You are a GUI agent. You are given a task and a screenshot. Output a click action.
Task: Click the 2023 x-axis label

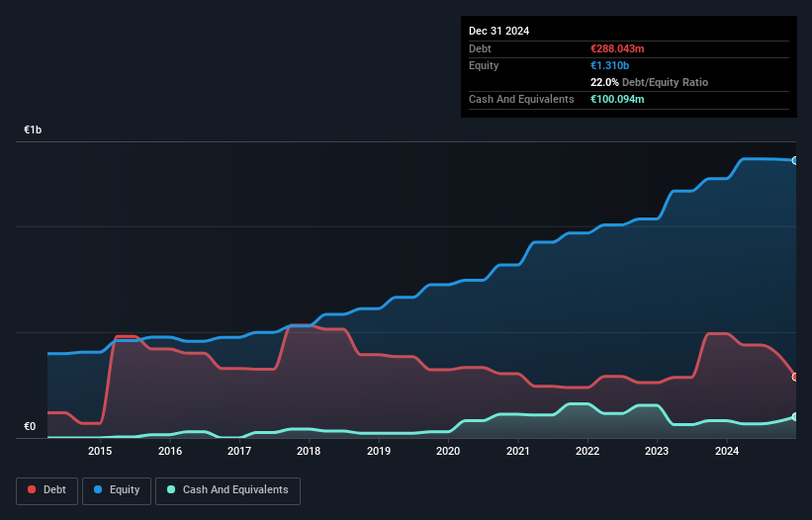click(x=657, y=451)
